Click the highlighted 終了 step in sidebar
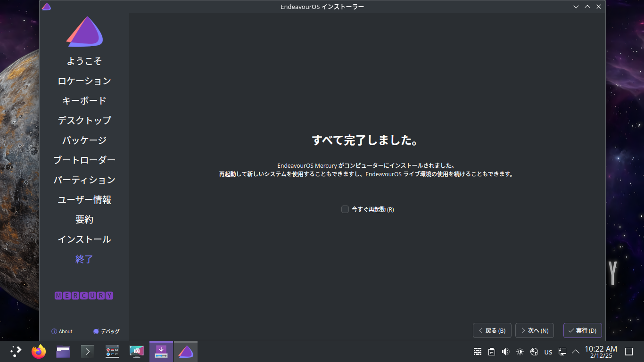Viewport: 644px width, 362px height. pyautogui.click(x=84, y=259)
